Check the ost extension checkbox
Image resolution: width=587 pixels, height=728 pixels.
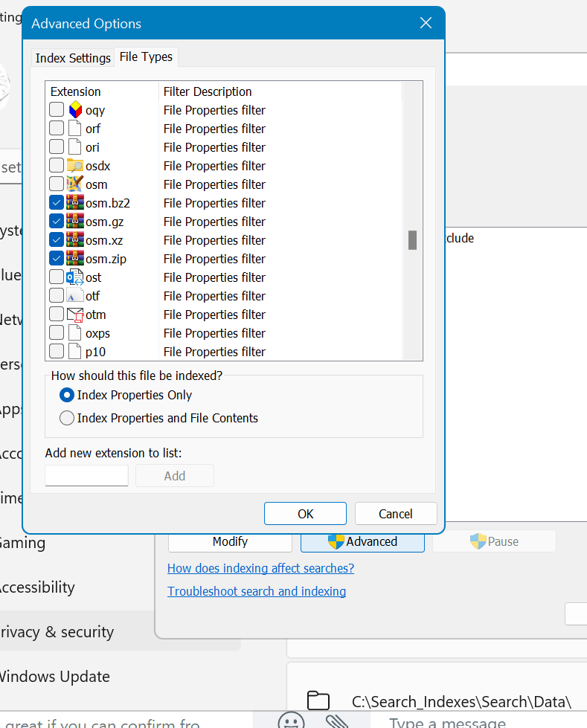pos(57,277)
